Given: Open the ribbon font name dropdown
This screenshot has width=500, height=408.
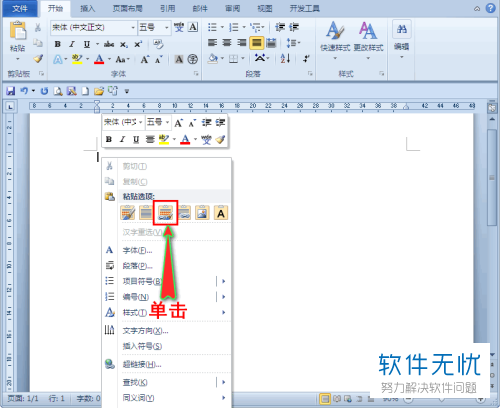Looking at the screenshot, I should click(x=133, y=27).
